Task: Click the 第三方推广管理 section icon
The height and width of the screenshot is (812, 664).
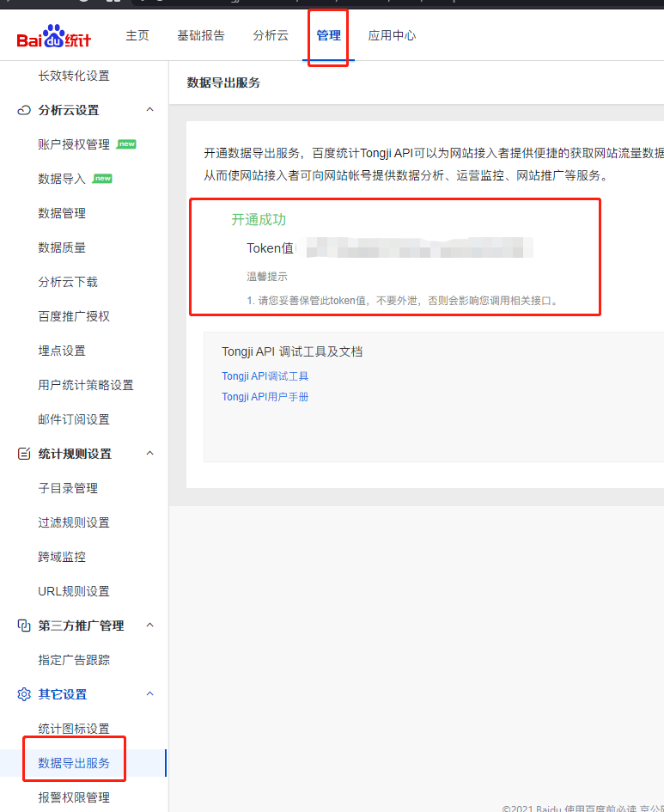Action: pyautogui.click(x=24, y=626)
